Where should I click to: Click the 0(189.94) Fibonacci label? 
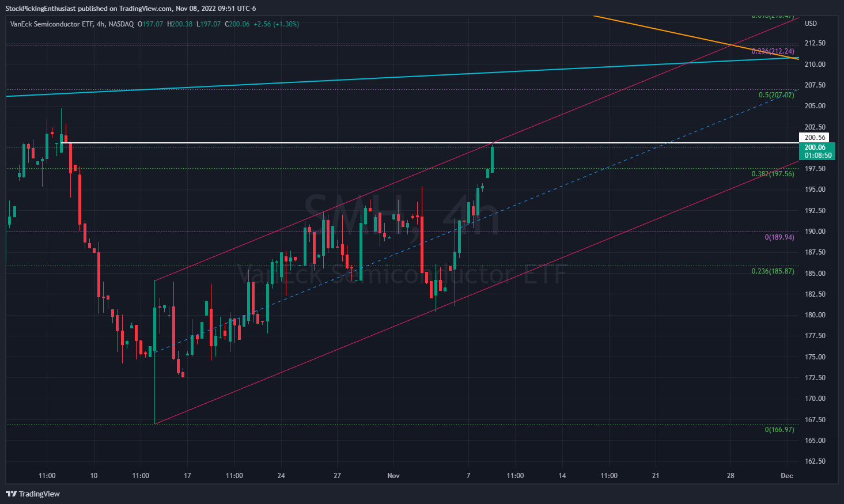tap(779, 237)
